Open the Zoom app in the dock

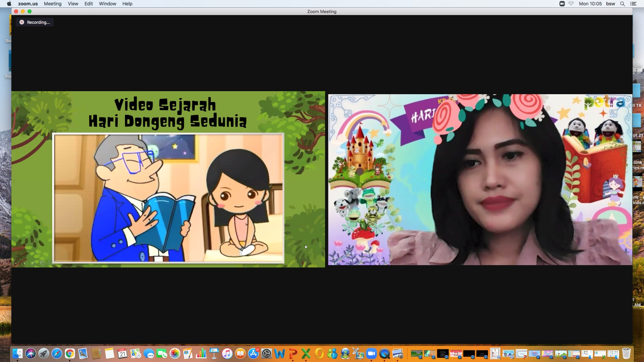pos(371,354)
